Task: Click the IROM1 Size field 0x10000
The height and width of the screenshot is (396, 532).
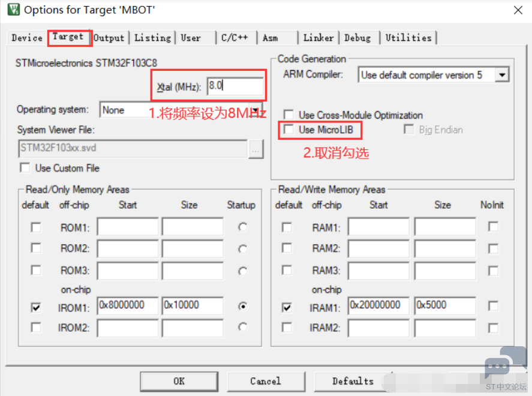Action: click(193, 306)
